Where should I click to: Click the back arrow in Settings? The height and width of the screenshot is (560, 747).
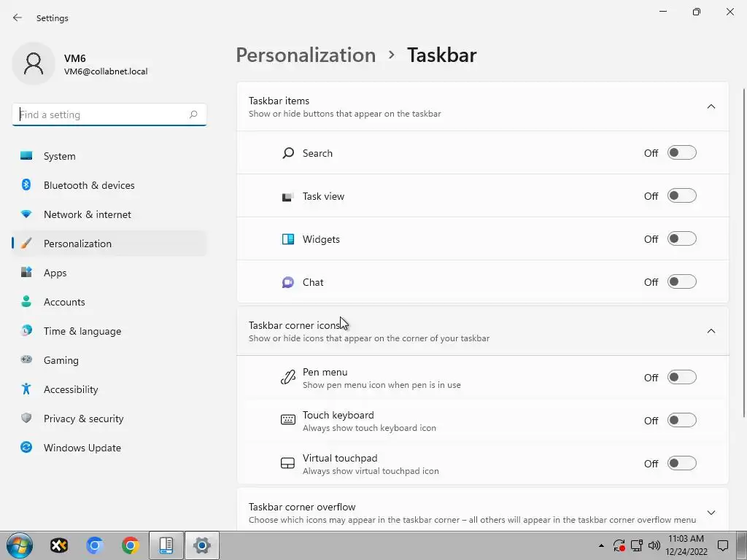click(x=18, y=17)
